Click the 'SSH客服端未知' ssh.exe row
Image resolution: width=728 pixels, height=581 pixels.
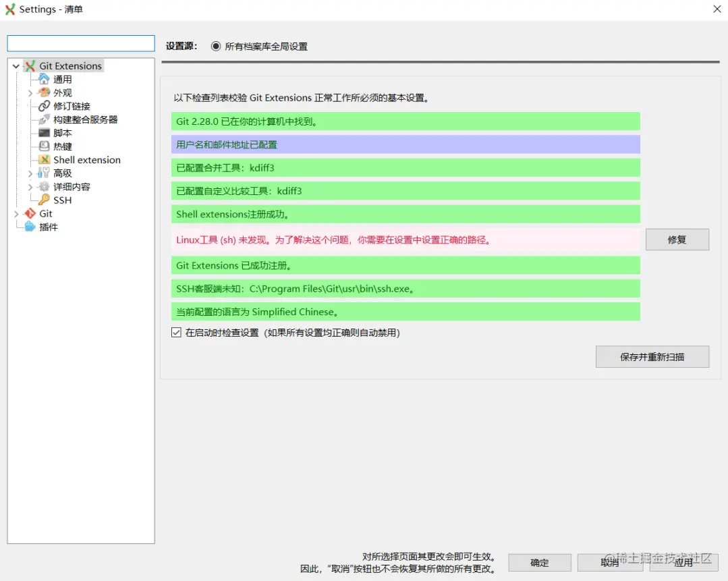pos(405,288)
